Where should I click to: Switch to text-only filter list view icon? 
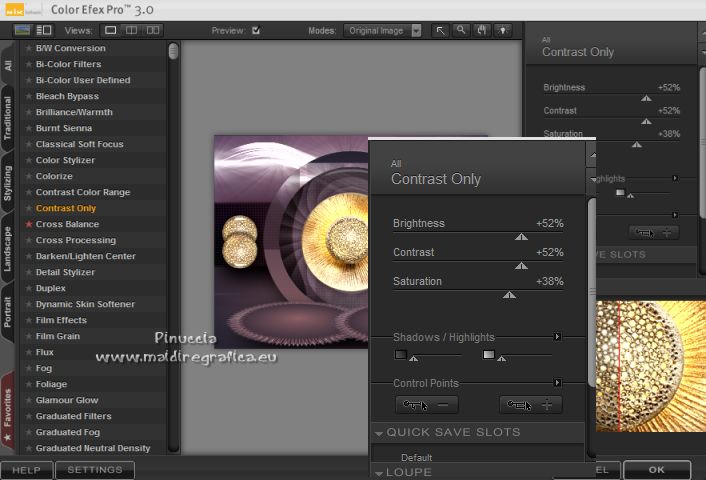click(44, 30)
